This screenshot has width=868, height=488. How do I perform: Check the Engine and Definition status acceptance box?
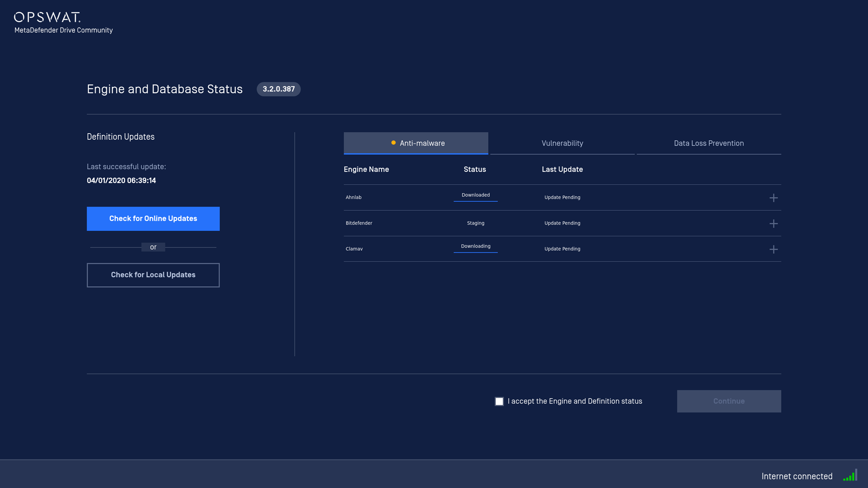tap(499, 401)
